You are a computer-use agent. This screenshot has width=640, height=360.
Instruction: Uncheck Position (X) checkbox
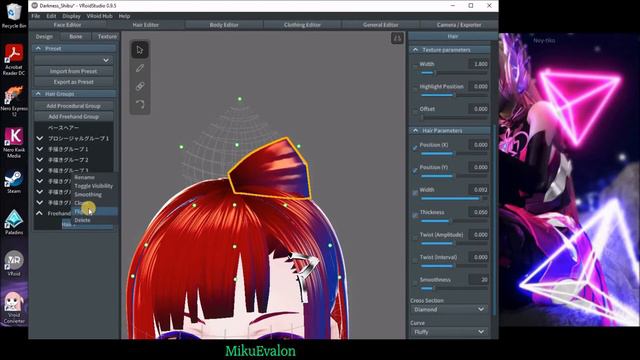pos(415,147)
